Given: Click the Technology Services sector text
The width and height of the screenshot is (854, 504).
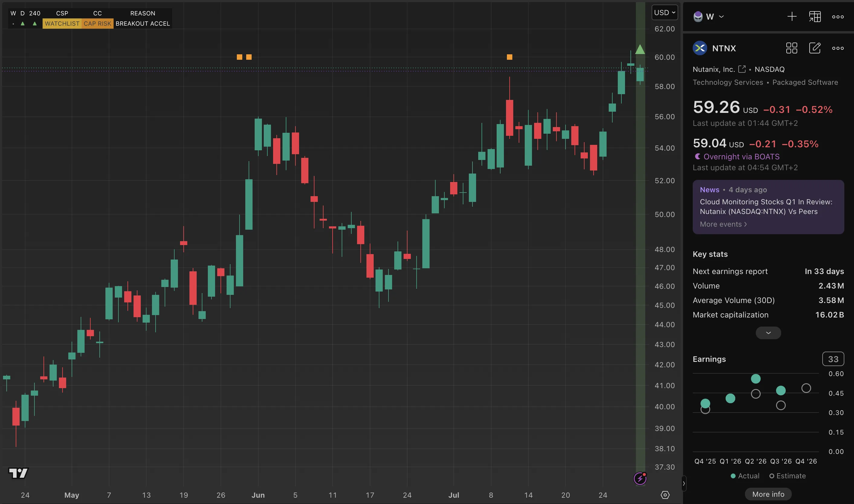Looking at the screenshot, I should [727, 82].
